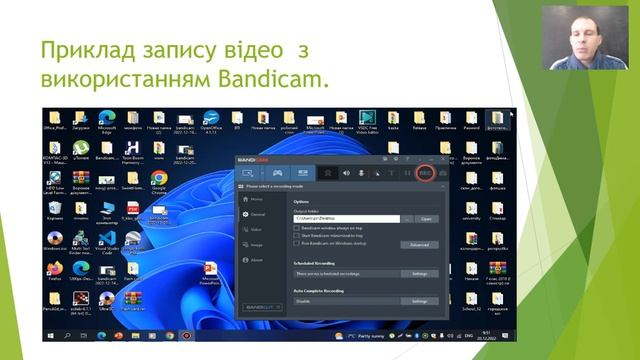Open notification center on taskbar
This screenshot has height=360, width=640.
505,336
